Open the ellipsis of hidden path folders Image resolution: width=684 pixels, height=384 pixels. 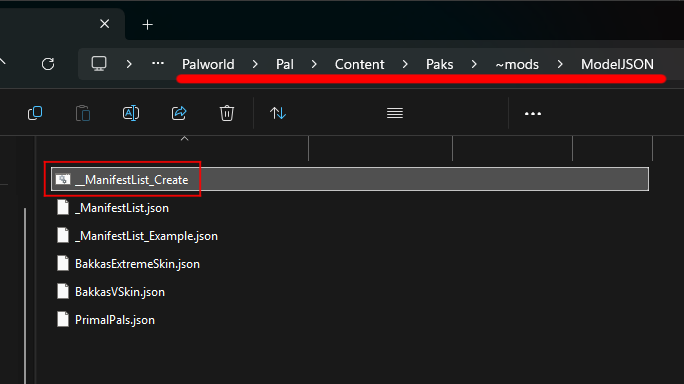pos(158,64)
